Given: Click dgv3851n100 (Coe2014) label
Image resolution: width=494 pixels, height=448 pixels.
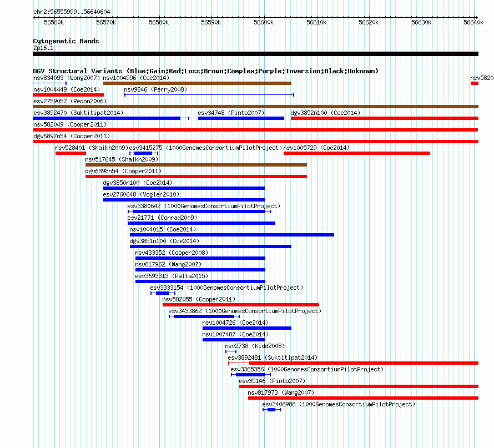Looking at the screenshot, I should [x=164, y=241].
